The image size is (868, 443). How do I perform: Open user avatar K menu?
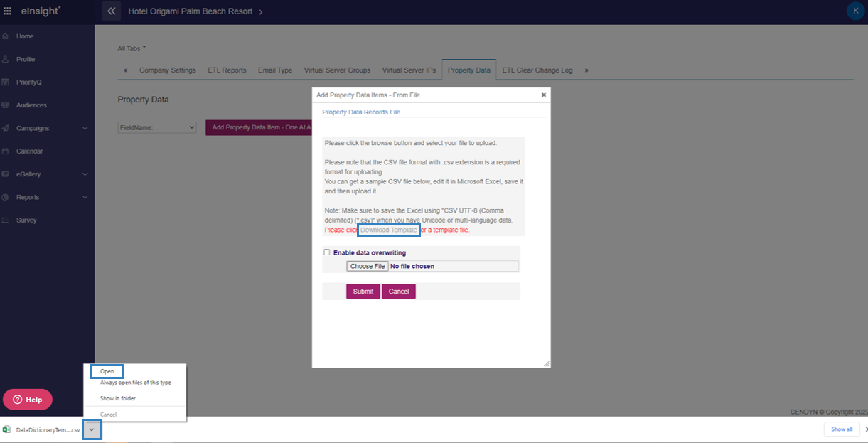(855, 11)
